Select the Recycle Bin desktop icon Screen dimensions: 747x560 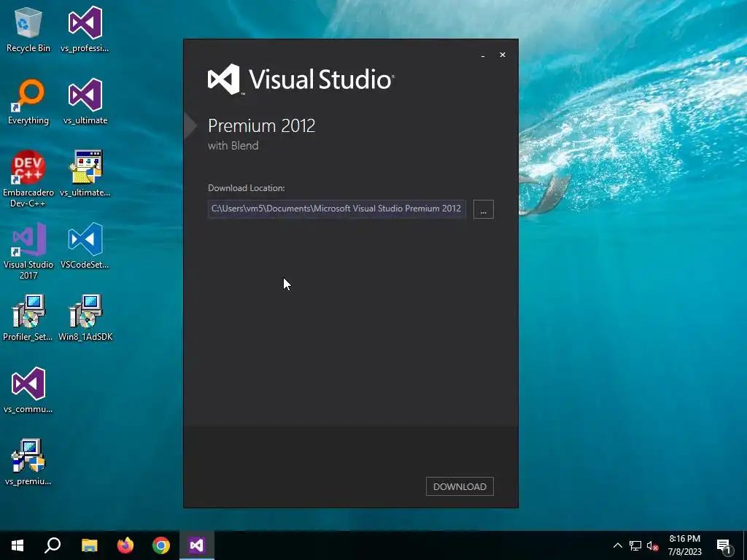(28, 29)
